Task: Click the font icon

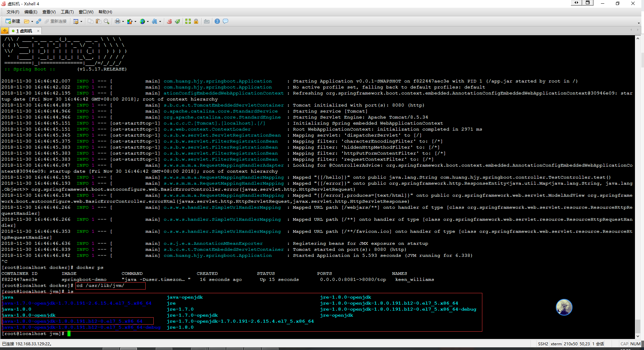Action: (x=154, y=21)
